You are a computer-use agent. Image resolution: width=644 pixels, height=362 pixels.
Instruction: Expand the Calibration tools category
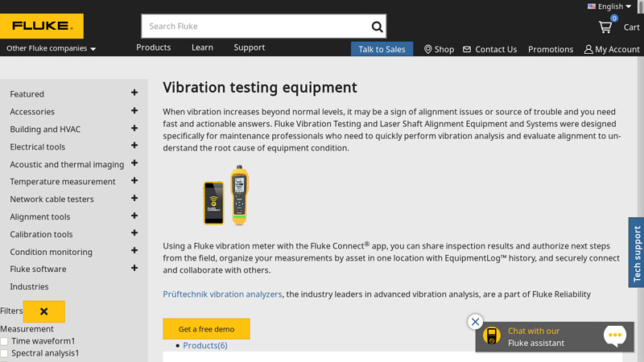134,232
